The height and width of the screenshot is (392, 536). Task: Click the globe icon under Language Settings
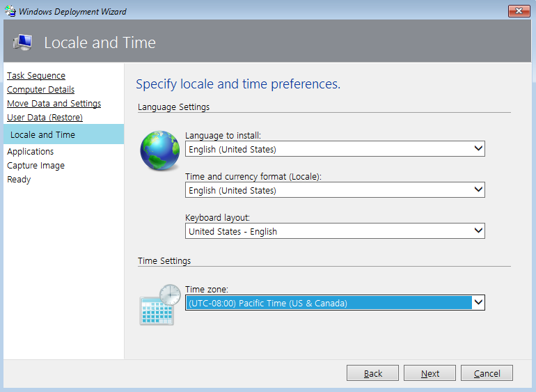tap(159, 150)
